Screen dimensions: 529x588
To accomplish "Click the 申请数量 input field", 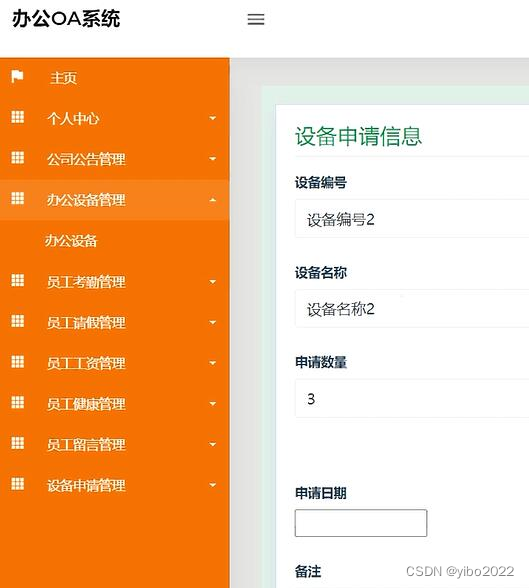I will click(412, 398).
